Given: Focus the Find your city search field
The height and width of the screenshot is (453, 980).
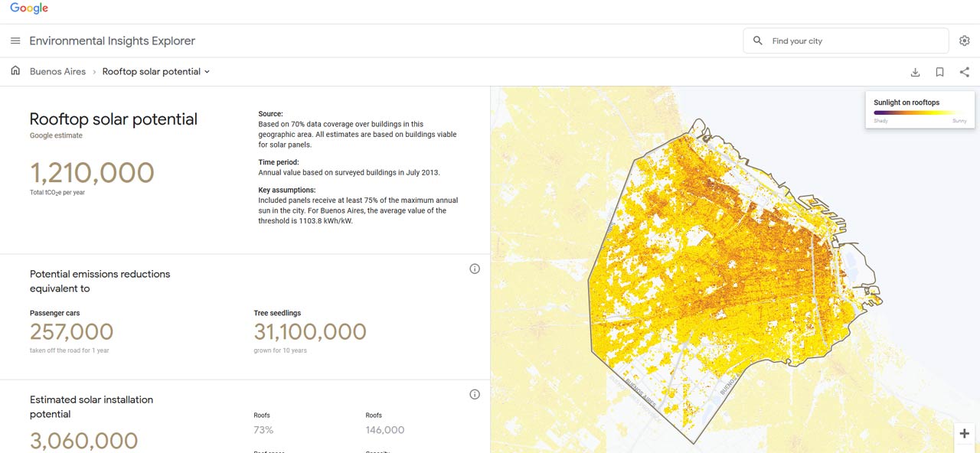Looking at the screenshot, I should pos(846,41).
